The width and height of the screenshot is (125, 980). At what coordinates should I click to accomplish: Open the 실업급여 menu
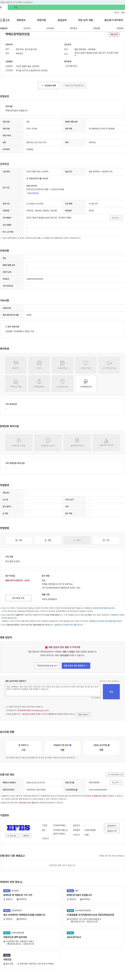pos(62,20)
